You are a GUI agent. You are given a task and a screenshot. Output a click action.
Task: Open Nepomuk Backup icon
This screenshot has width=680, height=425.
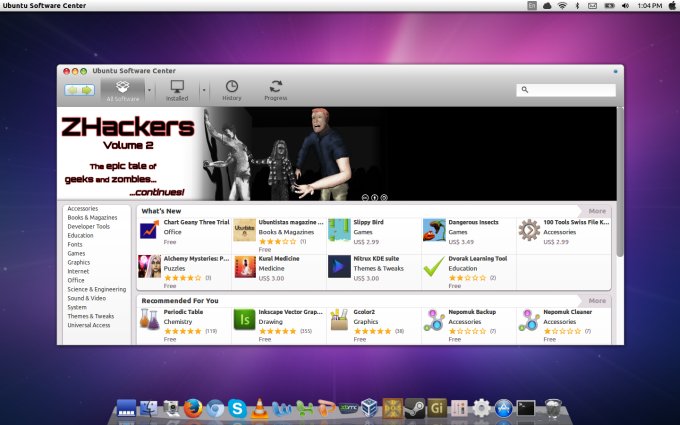tap(434, 320)
